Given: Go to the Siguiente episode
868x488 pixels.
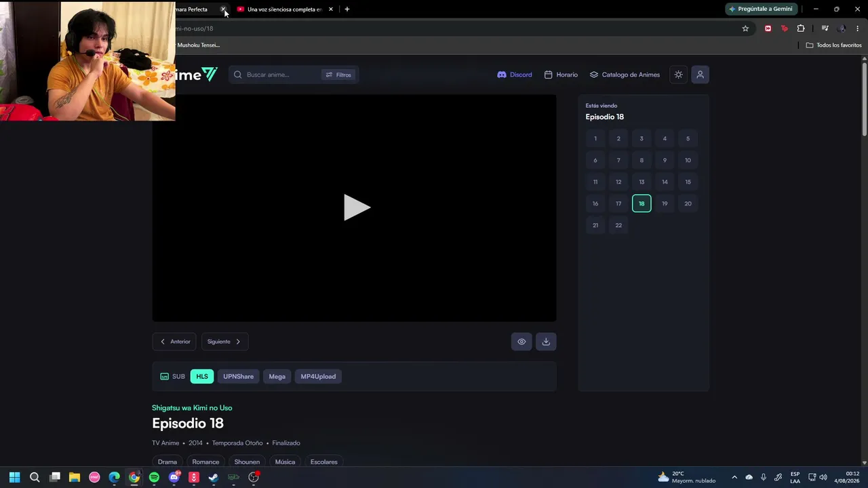Looking at the screenshot, I should (x=224, y=342).
